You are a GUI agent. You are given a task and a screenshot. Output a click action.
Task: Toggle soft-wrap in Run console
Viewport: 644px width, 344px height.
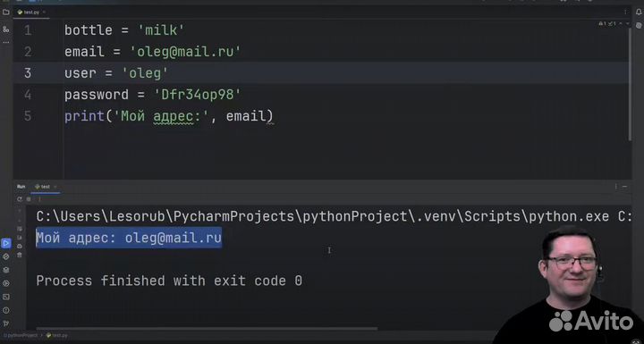tap(20, 229)
